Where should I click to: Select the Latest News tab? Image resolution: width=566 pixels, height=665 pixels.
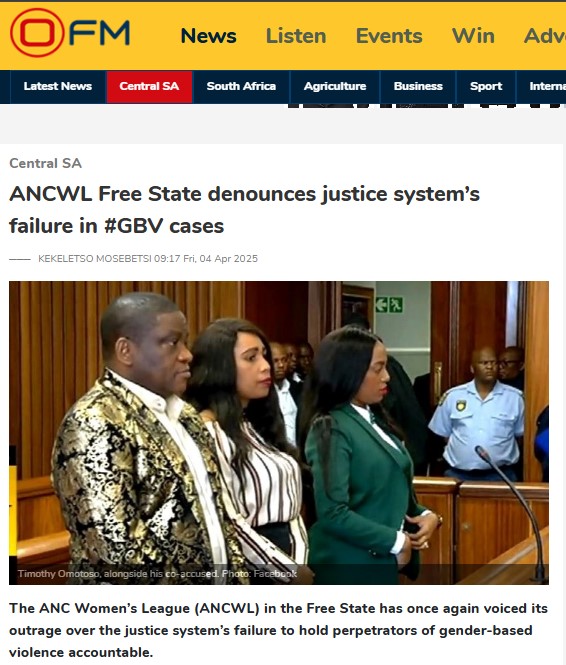(x=58, y=87)
